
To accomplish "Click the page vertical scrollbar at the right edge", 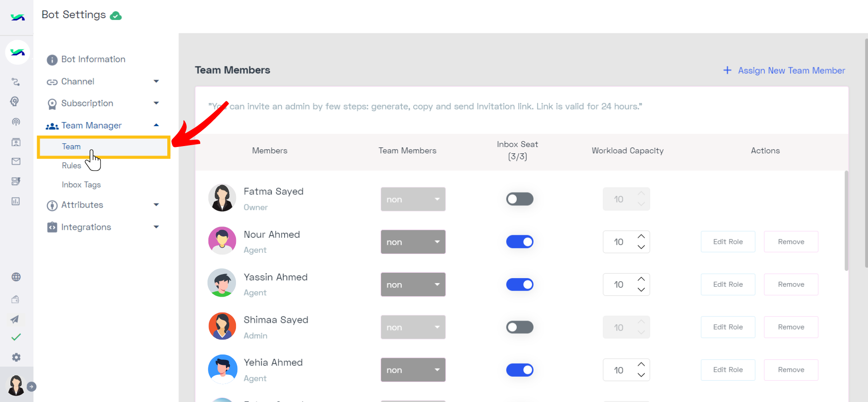I will (866, 154).
